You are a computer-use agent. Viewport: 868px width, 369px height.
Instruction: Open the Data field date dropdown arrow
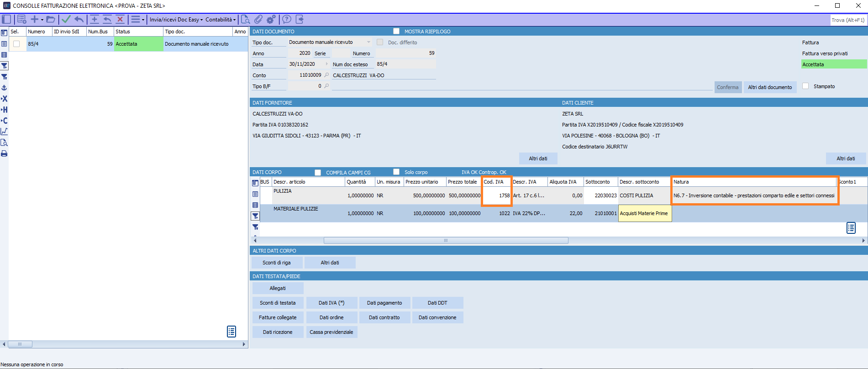(326, 64)
